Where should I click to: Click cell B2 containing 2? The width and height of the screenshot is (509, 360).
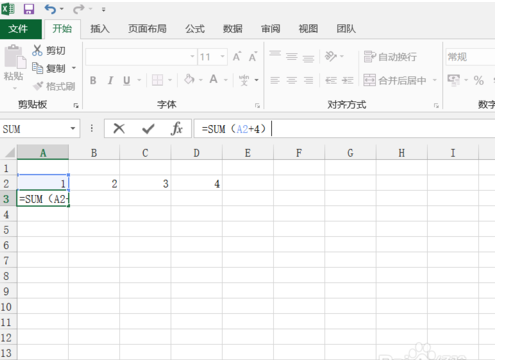click(94, 184)
